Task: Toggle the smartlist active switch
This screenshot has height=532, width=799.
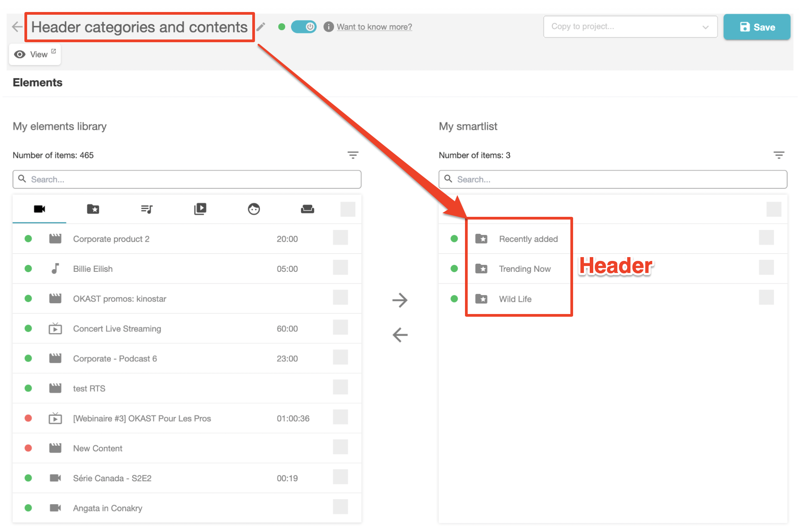Action: [304, 27]
